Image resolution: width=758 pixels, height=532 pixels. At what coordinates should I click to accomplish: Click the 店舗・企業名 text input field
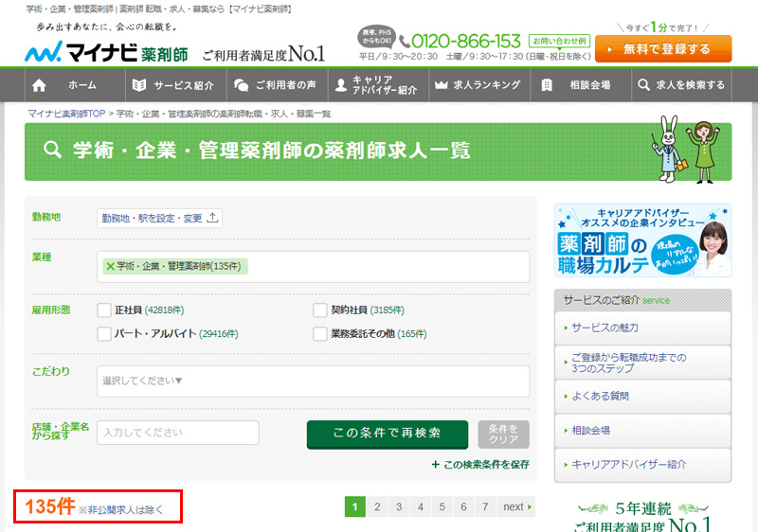click(178, 433)
